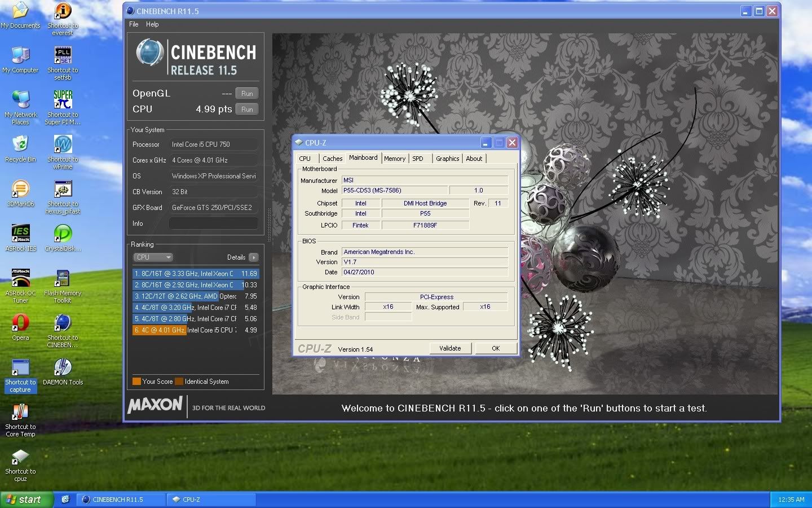
Task: Switch to the Caches tab in CPU-Z
Action: tap(332, 159)
